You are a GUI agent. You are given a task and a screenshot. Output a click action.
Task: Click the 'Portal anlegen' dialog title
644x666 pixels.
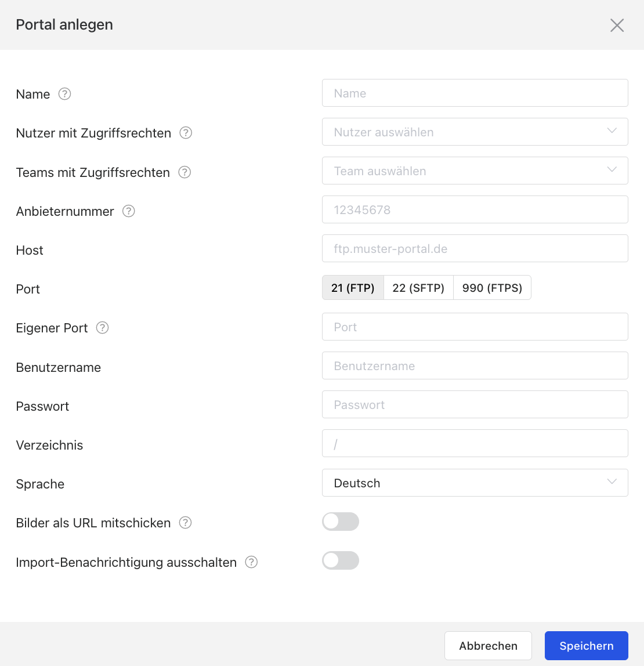pyautogui.click(x=64, y=24)
